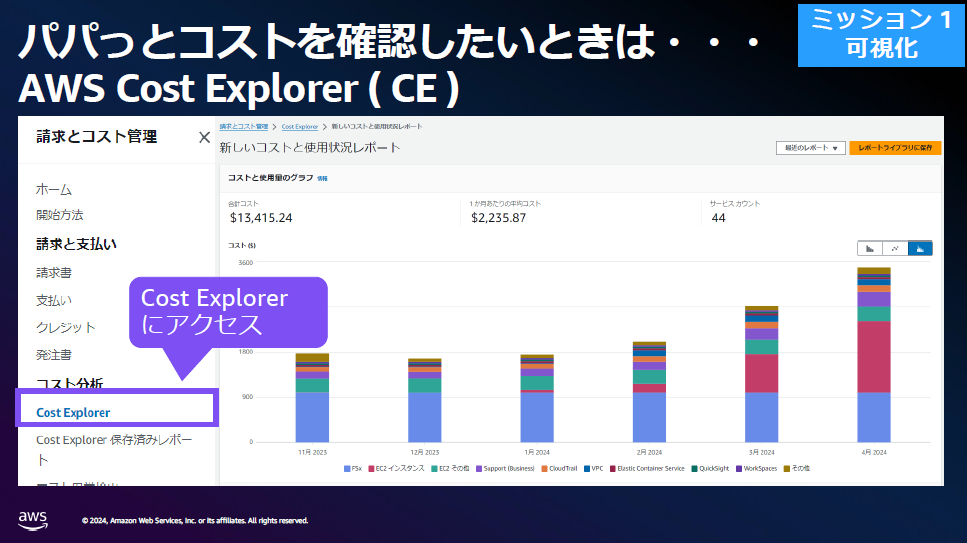Select the stacked bar chart view icon
Viewport: 967px width, 543px height.
tap(920, 249)
